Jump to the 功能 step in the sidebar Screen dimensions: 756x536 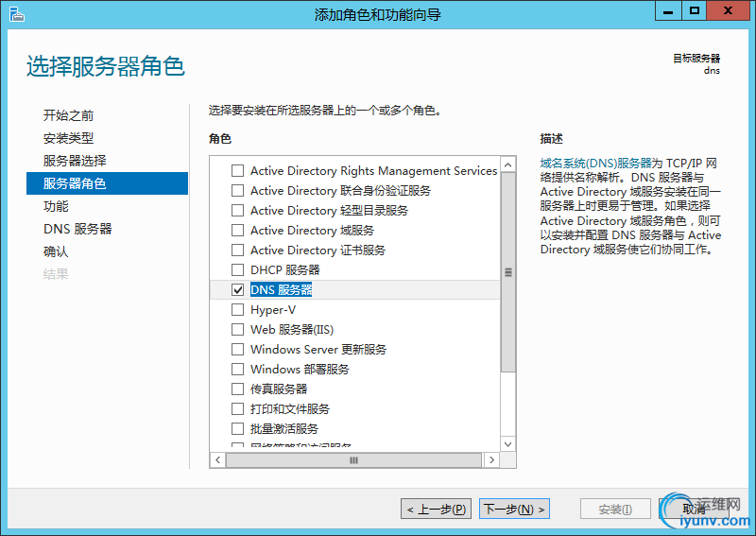pos(56,206)
